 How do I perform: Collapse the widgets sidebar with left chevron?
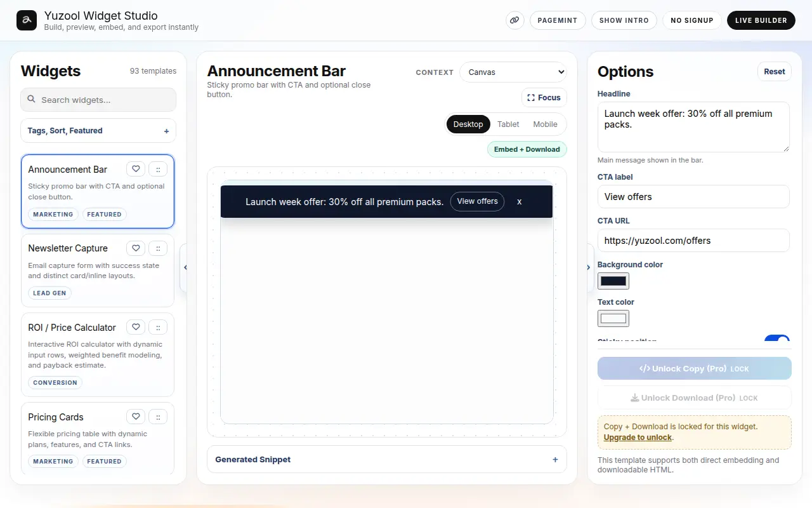[x=185, y=267]
